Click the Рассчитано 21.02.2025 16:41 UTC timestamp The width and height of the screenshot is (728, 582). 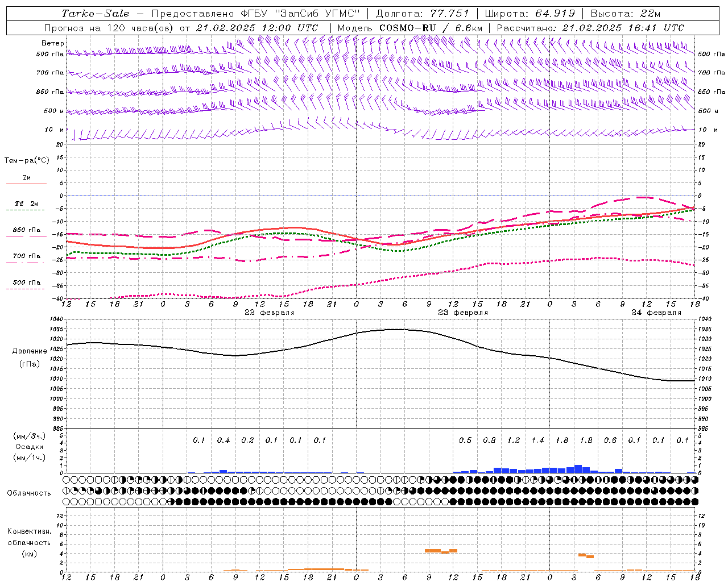(590, 28)
